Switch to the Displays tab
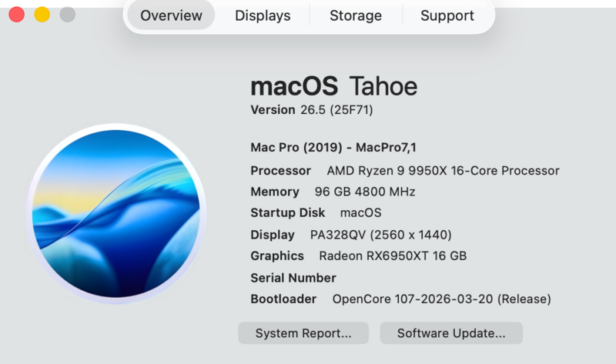Viewport: 616px width, 364px height. click(263, 15)
